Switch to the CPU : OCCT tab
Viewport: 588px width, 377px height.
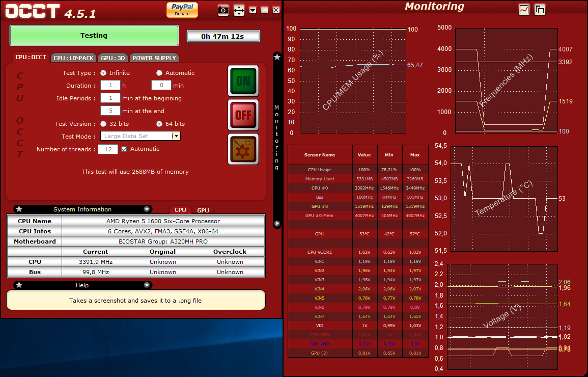31,57
